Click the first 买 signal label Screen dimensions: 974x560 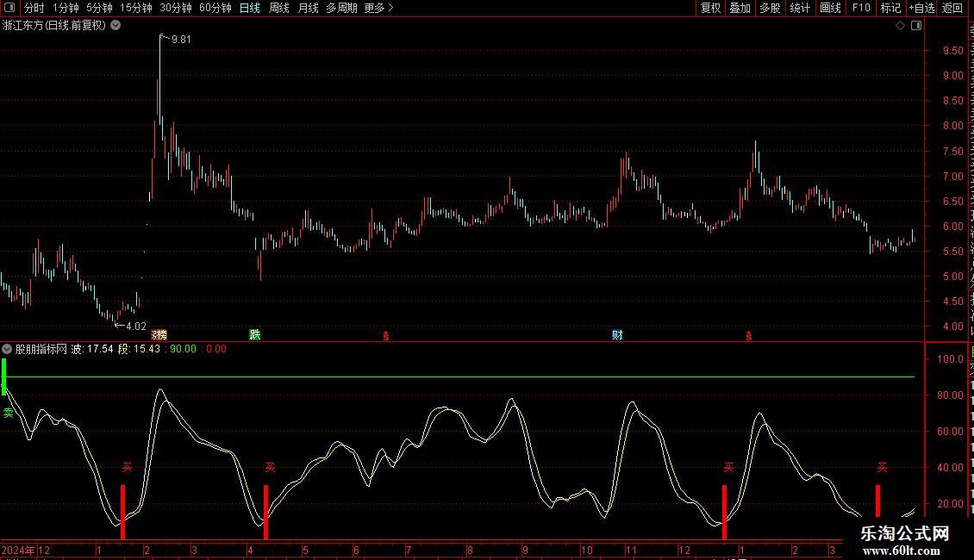click(127, 468)
